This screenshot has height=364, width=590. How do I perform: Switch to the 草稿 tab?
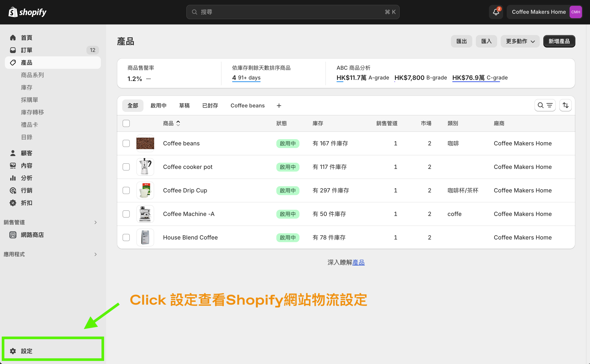pyautogui.click(x=184, y=106)
